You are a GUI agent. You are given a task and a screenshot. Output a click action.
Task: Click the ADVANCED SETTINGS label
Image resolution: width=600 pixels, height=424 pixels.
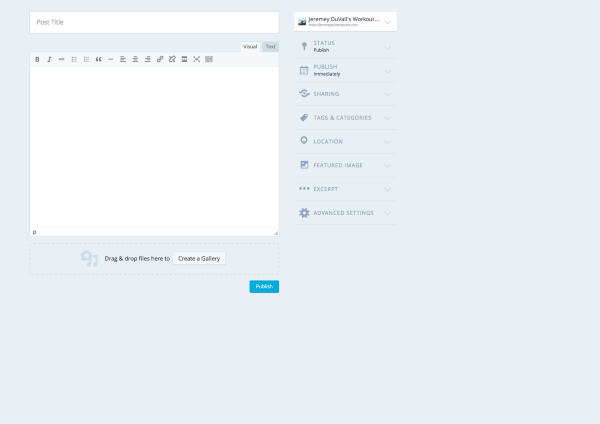[x=344, y=213]
